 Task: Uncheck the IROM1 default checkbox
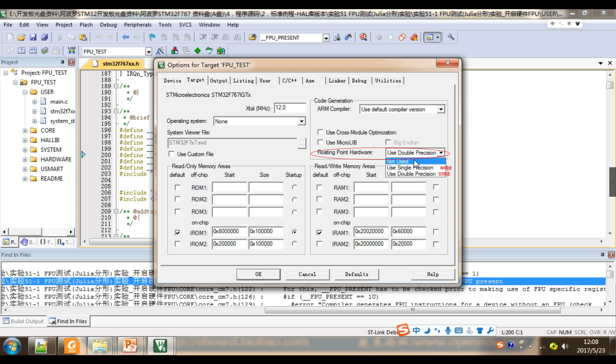tap(178, 232)
